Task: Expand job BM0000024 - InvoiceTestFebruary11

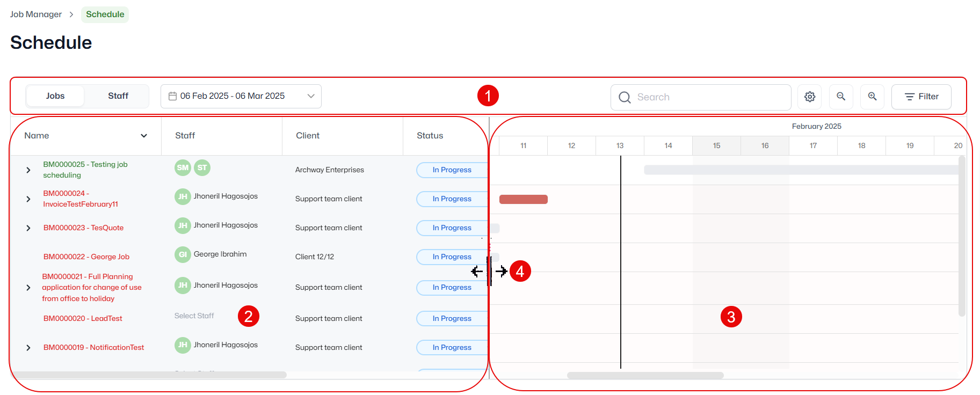Action: pyautogui.click(x=28, y=199)
